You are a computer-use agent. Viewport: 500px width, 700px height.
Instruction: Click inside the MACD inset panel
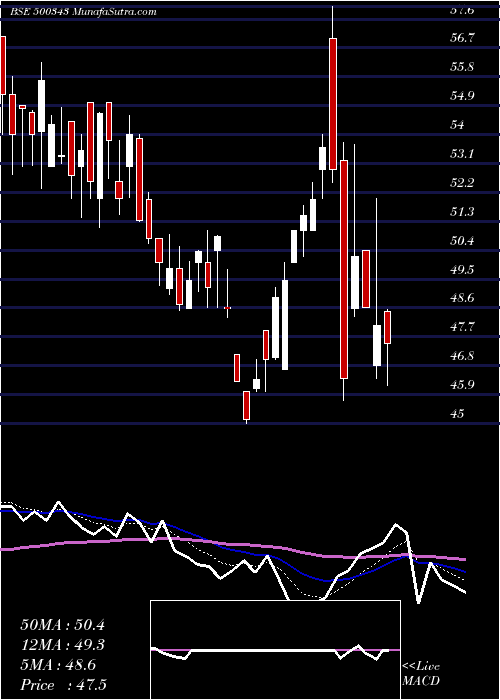(275, 650)
